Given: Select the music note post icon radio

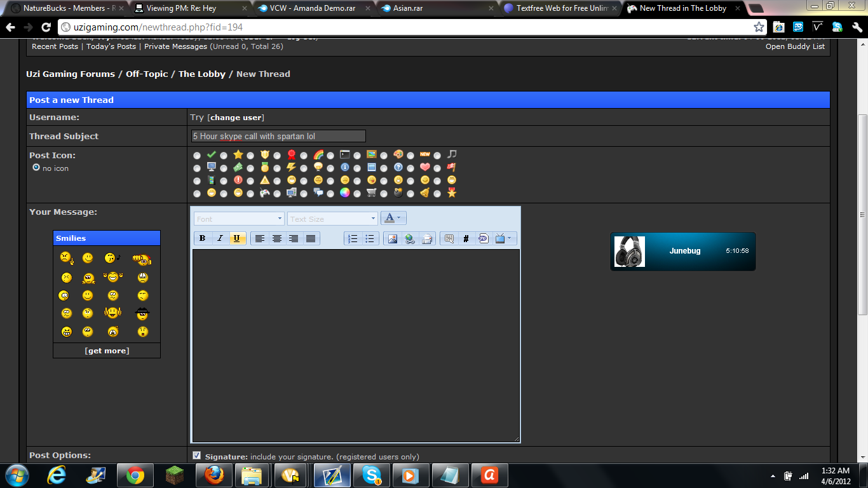Looking at the screenshot, I should pyautogui.click(x=437, y=155).
